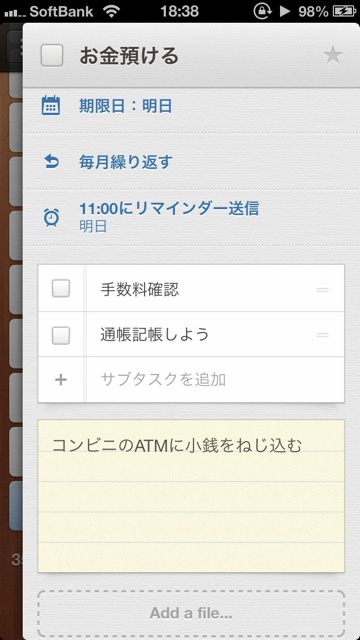The width and height of the screenshot is (360, 640).
Task: Tap the calendar due date icon
Action: (51, 106)
